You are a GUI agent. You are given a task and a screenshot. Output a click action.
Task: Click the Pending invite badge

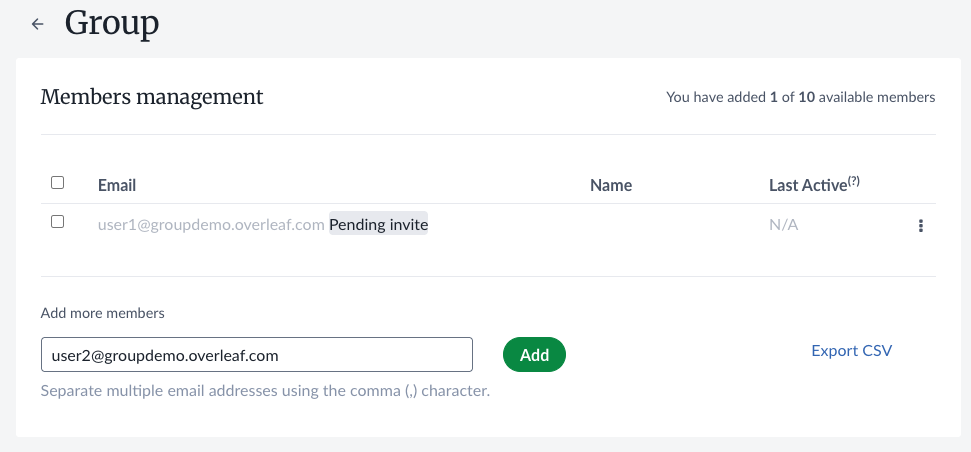(x=378, y=225)
